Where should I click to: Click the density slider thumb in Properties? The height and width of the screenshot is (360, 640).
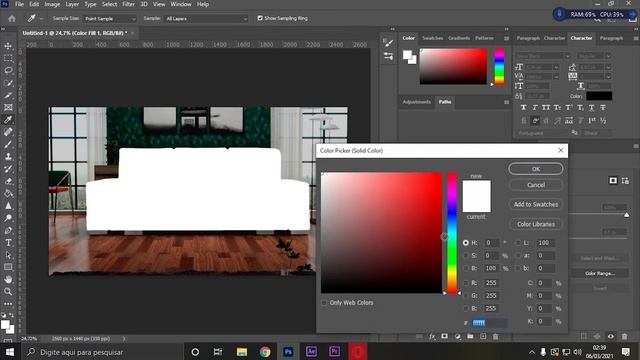coord(627,215)
